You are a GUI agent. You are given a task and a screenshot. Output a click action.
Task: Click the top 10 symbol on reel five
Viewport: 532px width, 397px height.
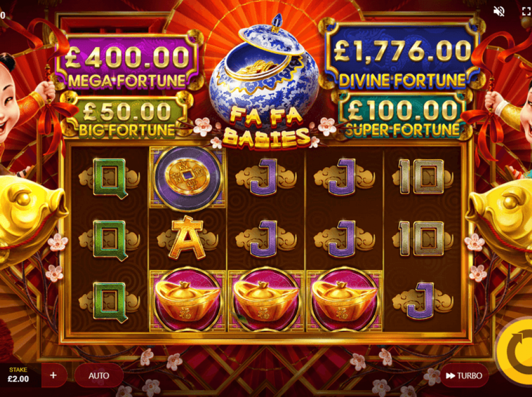tap(422, 177)
